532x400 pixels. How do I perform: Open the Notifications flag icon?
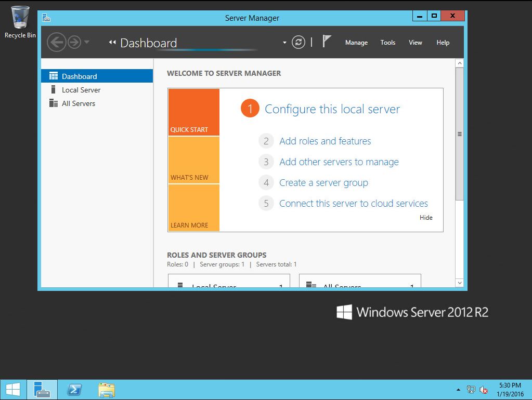(x=327, y=42)
